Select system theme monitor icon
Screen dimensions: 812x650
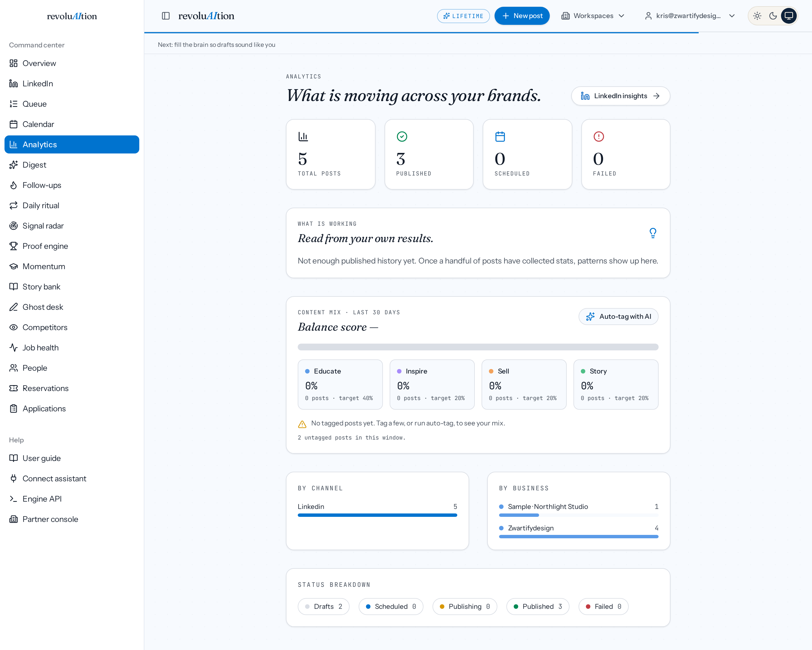789,16
